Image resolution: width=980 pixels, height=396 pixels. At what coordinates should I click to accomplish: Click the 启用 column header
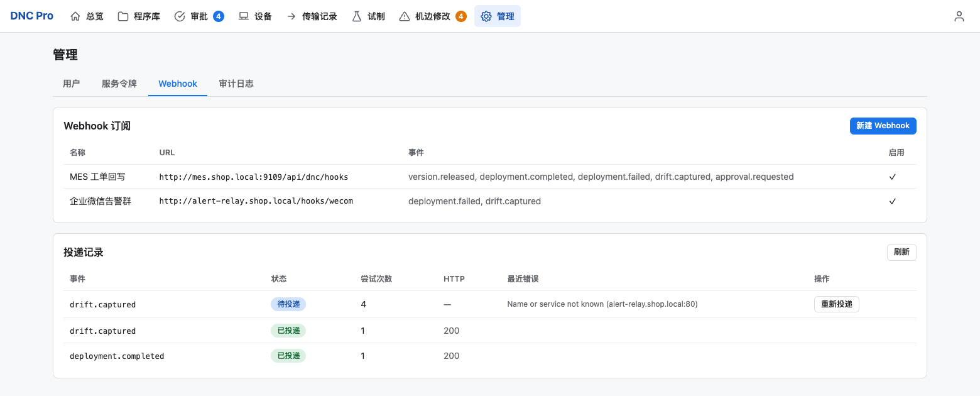896,153
